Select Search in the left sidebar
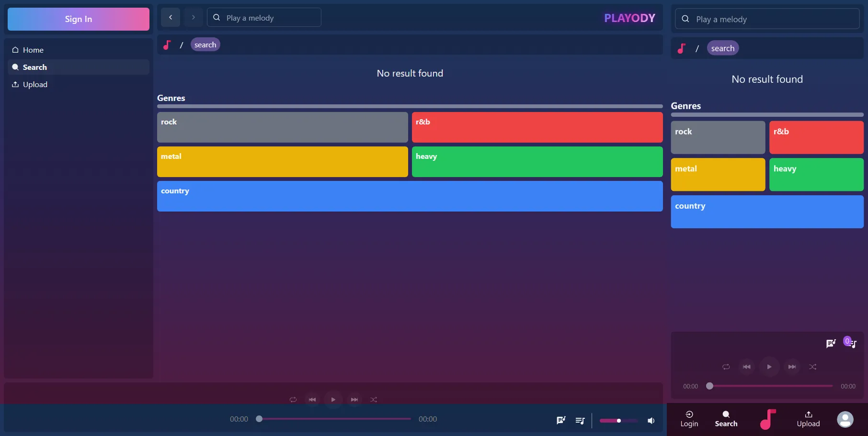 coord(79,67)
